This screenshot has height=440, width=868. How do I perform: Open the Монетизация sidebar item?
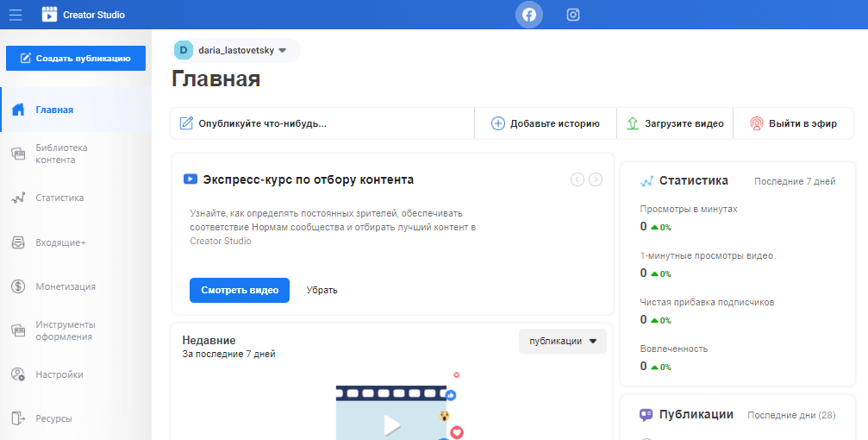[x=76, y=286]
